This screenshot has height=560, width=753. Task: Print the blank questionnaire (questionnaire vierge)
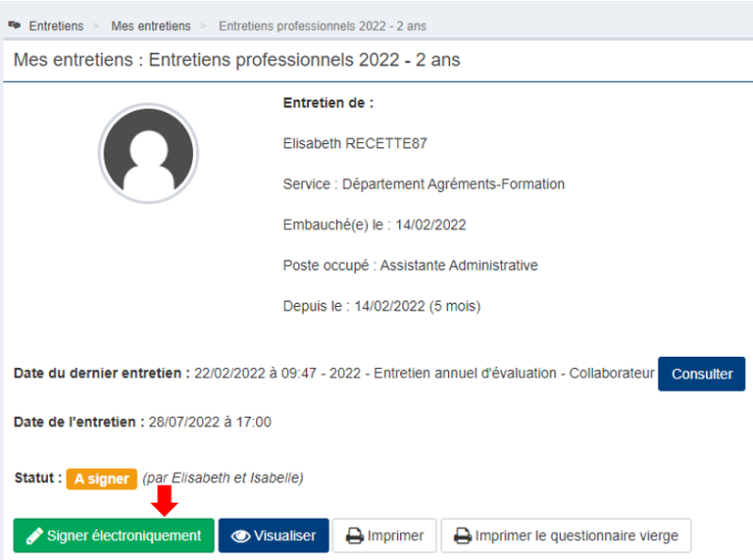(x=567, y=536)
